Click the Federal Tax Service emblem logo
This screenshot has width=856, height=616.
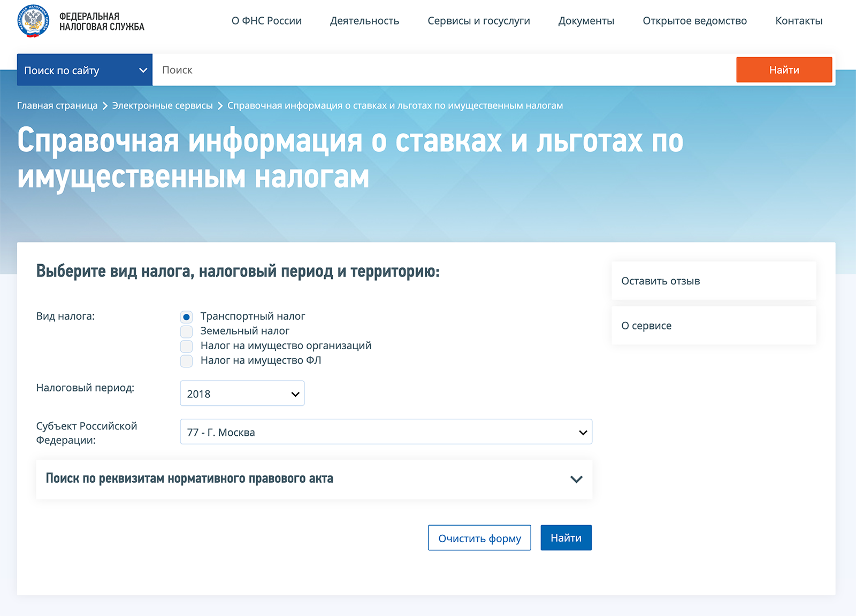33,21
